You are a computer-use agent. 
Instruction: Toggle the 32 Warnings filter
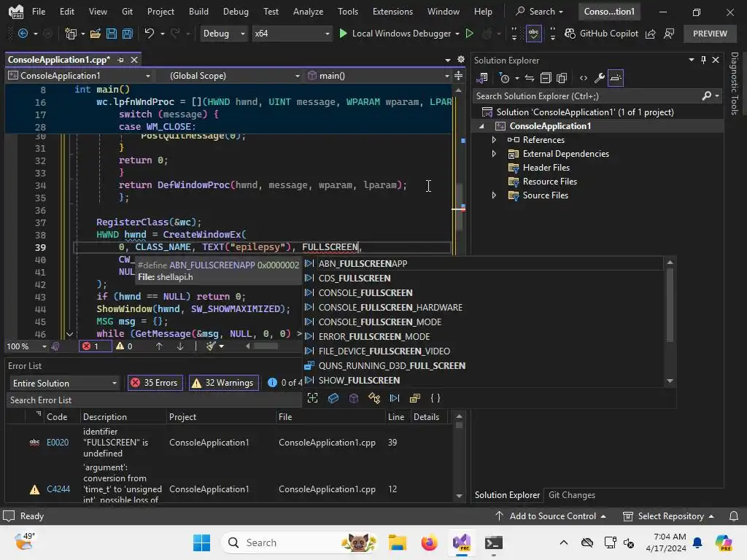point(224,383)
